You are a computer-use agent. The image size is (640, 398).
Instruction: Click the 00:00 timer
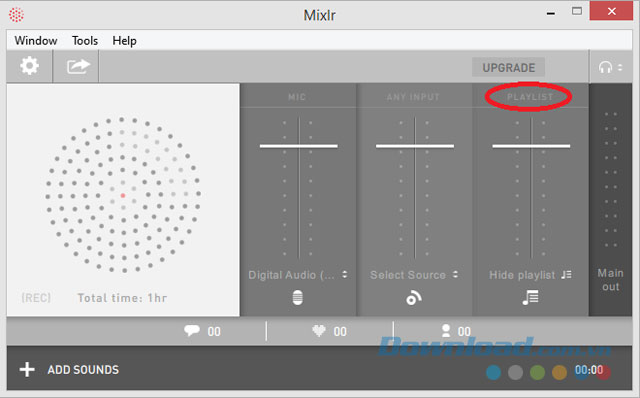(x=589, y=370)
